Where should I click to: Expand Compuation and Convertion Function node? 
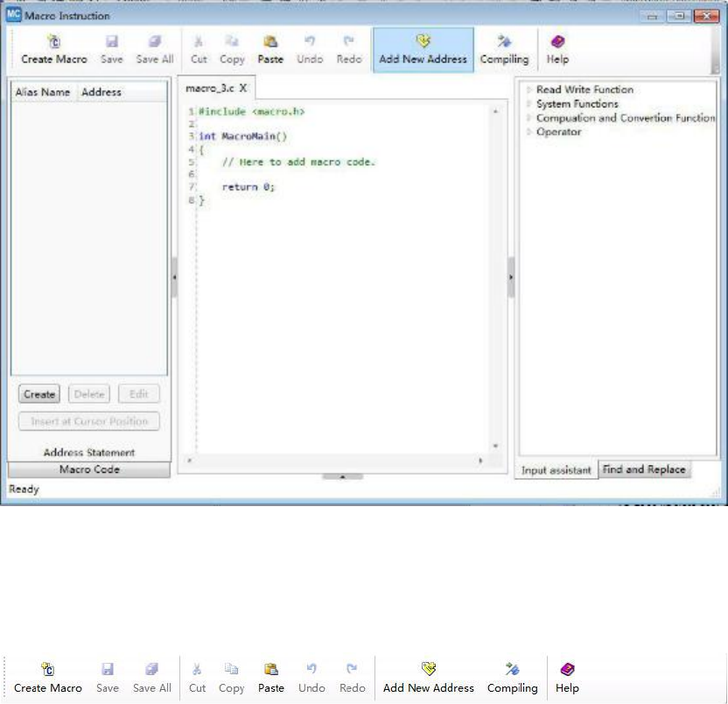[x=528, y=118]
